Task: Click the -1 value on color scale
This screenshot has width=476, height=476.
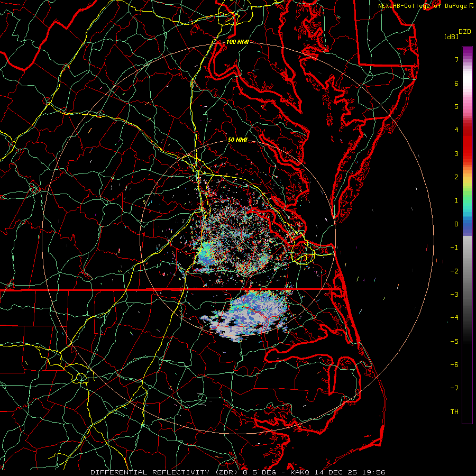Action: pyautogui.click(x=454, y=248)
